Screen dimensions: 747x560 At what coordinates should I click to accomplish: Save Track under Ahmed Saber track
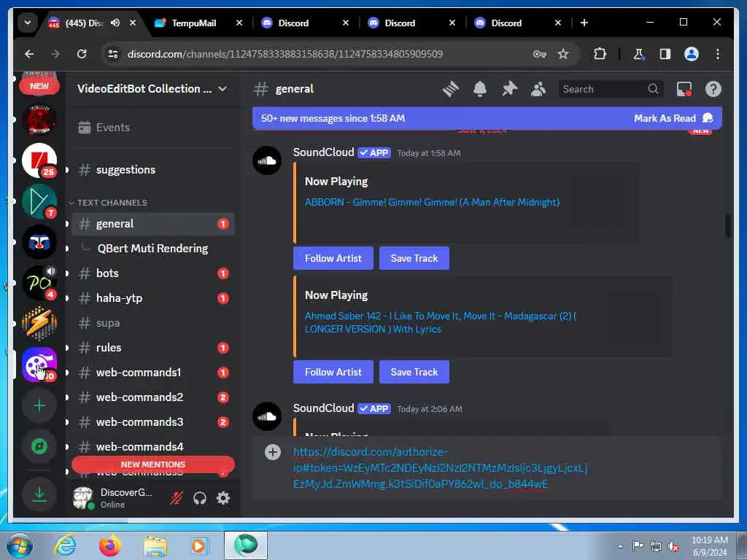[x=414, y=372]
